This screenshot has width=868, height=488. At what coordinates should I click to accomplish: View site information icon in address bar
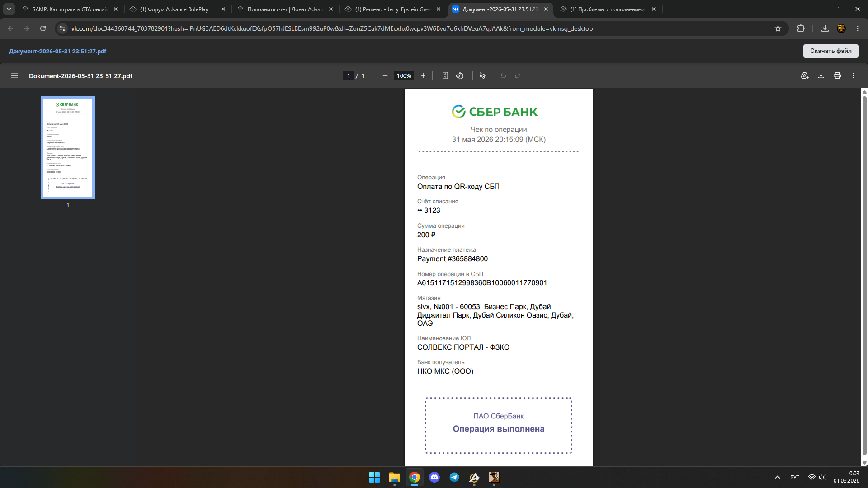tap(62, 28)
